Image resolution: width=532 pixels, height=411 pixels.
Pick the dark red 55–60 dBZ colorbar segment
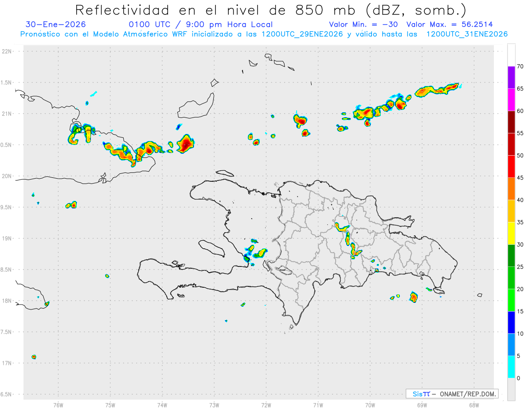511,121
